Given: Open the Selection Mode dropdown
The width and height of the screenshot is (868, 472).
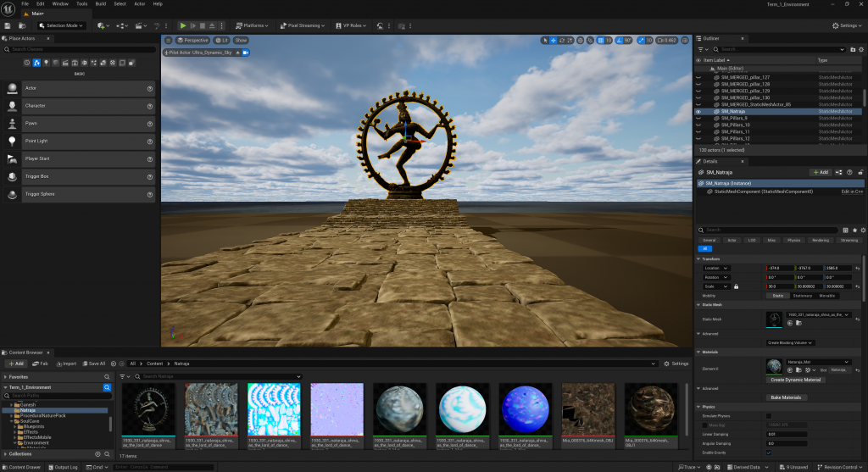Looking at the screenshot, I should click(61, 25).
